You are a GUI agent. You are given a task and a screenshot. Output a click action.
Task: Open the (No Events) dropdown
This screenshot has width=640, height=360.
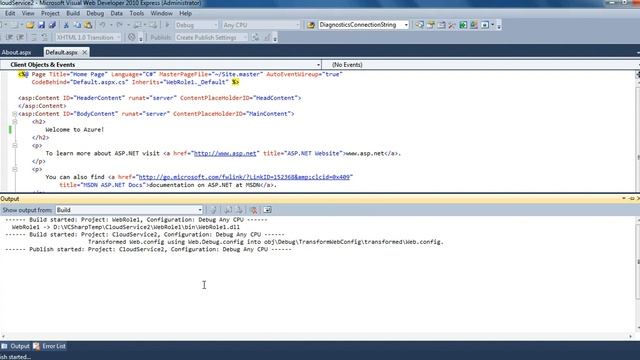pos(481,64)
